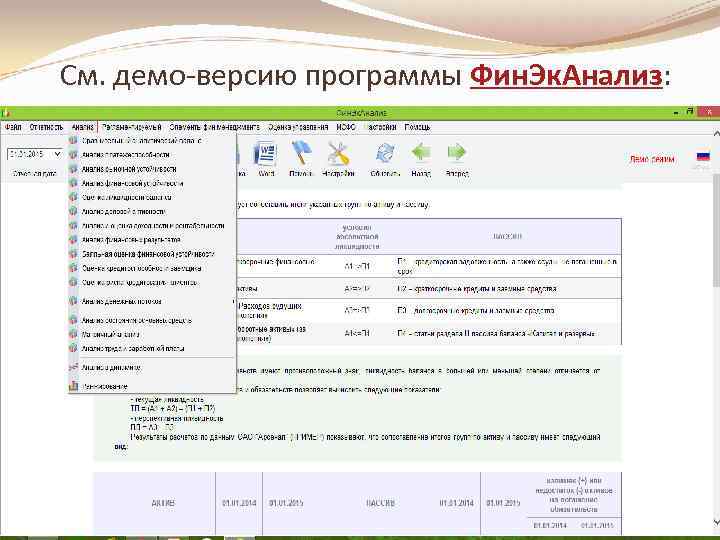Choose Сравнительный аналитический баланс entry
The image size is (720, 540).
point(152,141)
